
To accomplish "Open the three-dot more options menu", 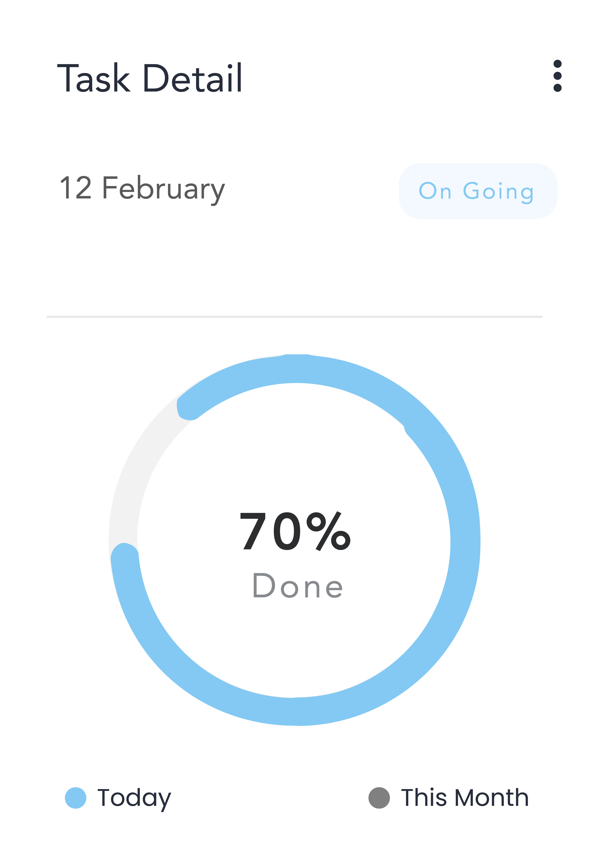I will [x=557, y=76].
